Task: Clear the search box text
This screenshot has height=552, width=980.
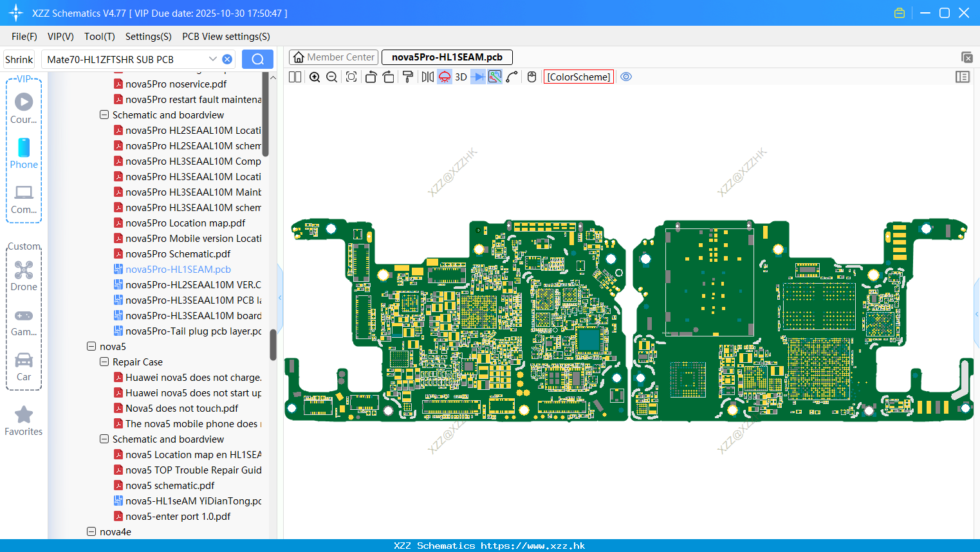Action: (227, 59)
